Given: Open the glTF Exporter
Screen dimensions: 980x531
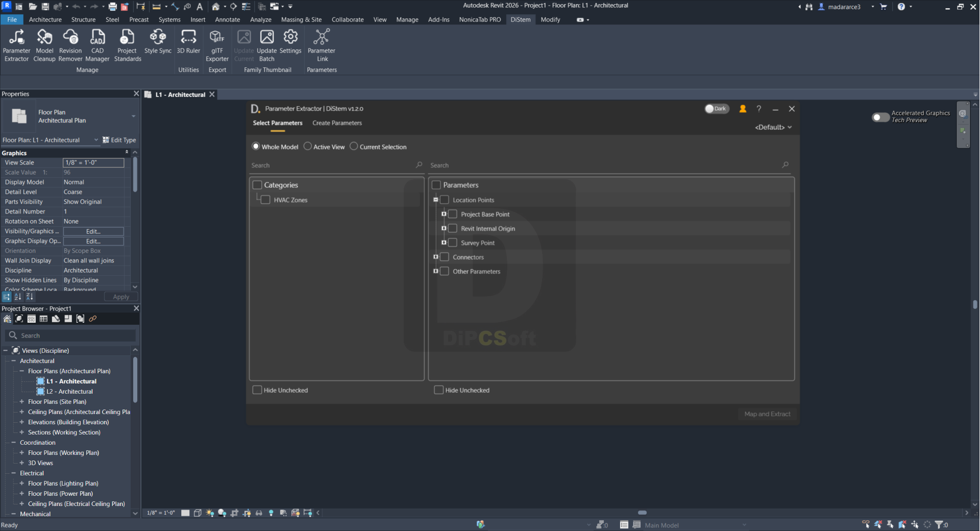Looking at the screenshot, I should tap(217, 45).
